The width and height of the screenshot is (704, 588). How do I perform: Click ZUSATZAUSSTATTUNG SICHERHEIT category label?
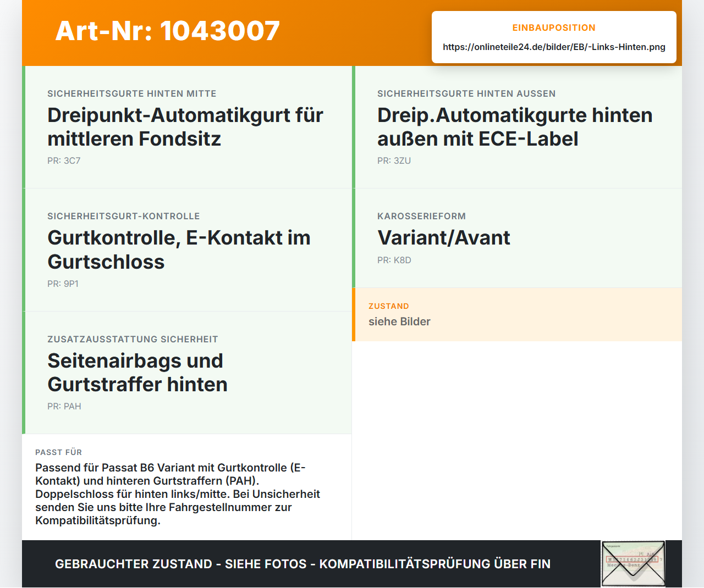click(133, 339)
